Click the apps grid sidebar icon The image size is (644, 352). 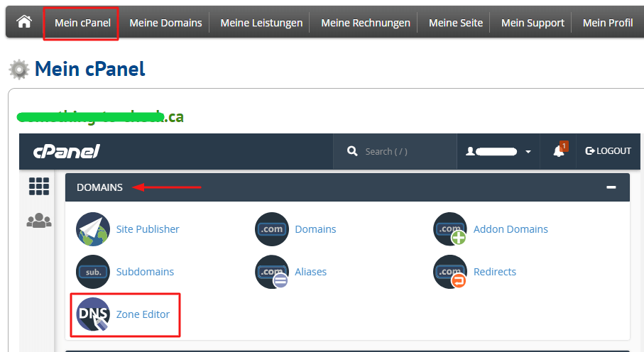[39, 187]
